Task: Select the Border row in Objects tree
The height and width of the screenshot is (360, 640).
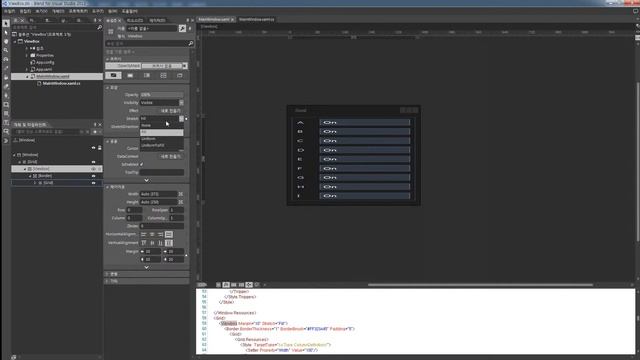Action: pos(56,176)
